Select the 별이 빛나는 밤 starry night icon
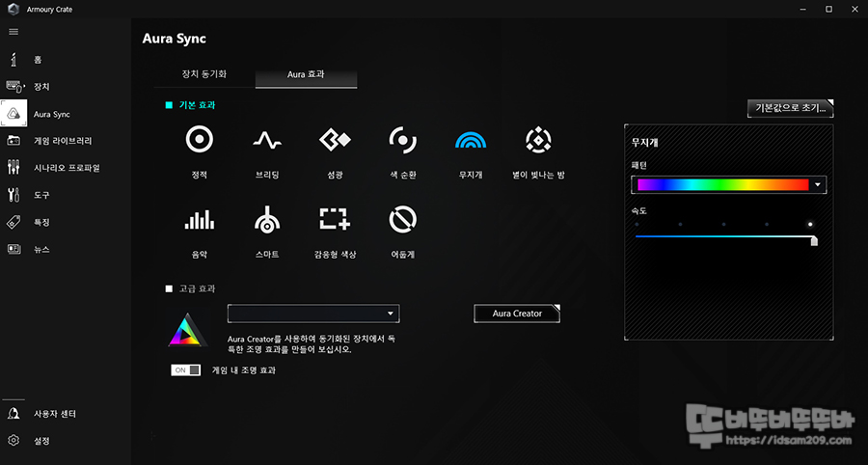Screen dimensions: 868x465 pyautogui.click(x=538, y=140)
